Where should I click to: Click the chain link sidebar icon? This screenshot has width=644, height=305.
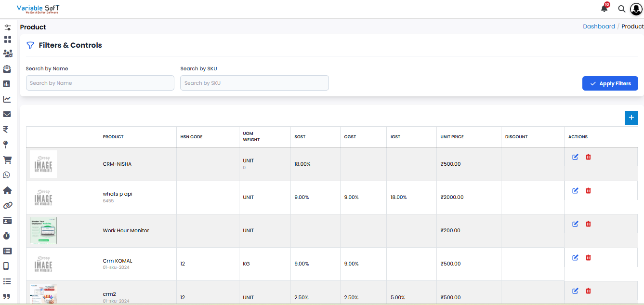(x=7, y=205)
